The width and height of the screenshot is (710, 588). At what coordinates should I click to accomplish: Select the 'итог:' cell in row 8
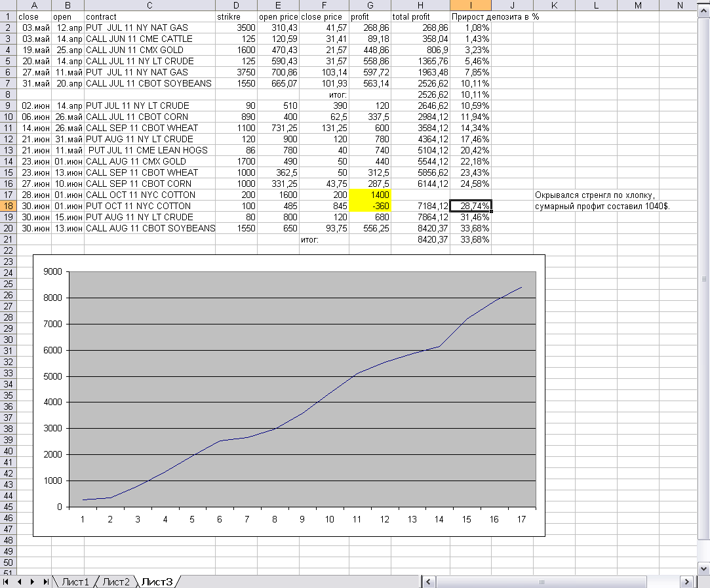click(324, 94)
